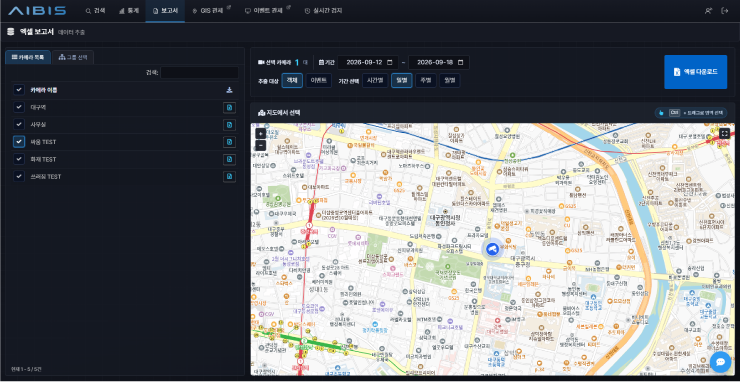Click the 사무실 camera name
740x382 pixels.
[x=38, y=125]
